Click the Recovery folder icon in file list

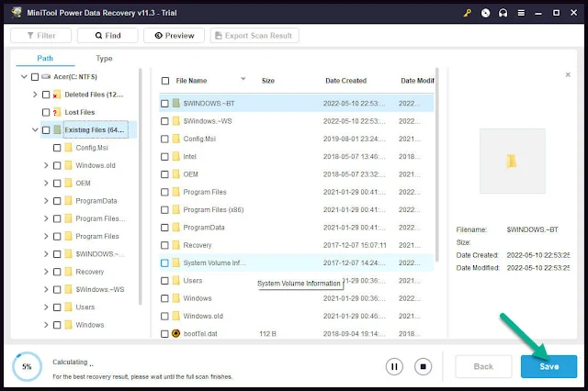[x=175, y=245]
